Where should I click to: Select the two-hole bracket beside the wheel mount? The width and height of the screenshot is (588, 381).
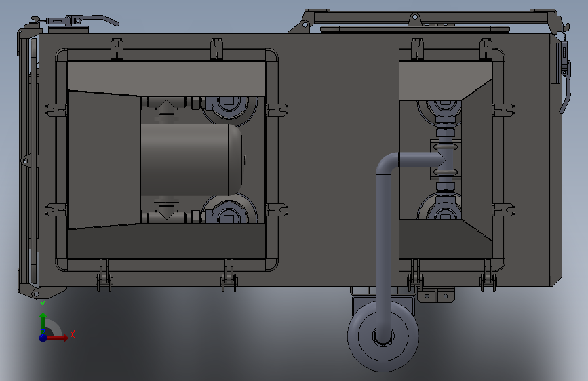coord(436,296)
